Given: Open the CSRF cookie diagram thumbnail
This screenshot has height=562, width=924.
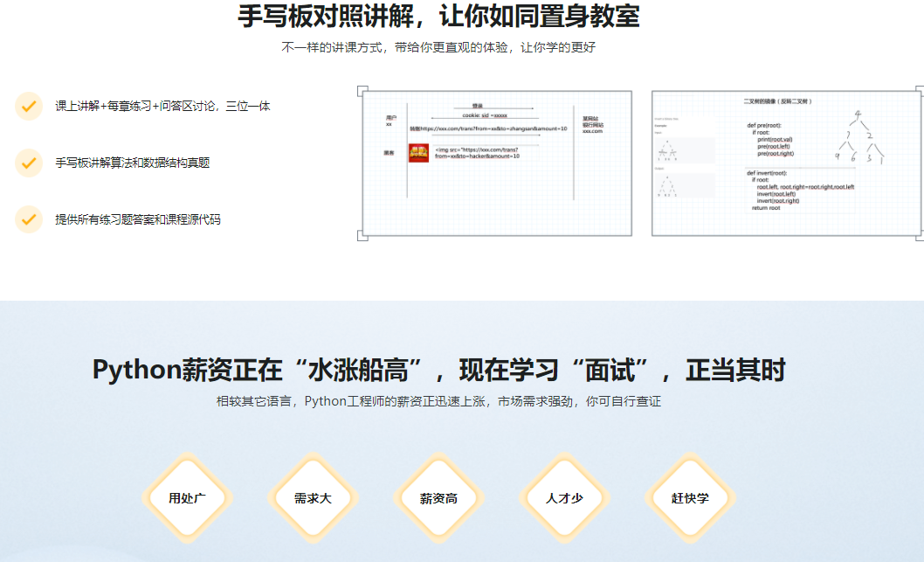Looking at the screenshot, I should (497, 163).
